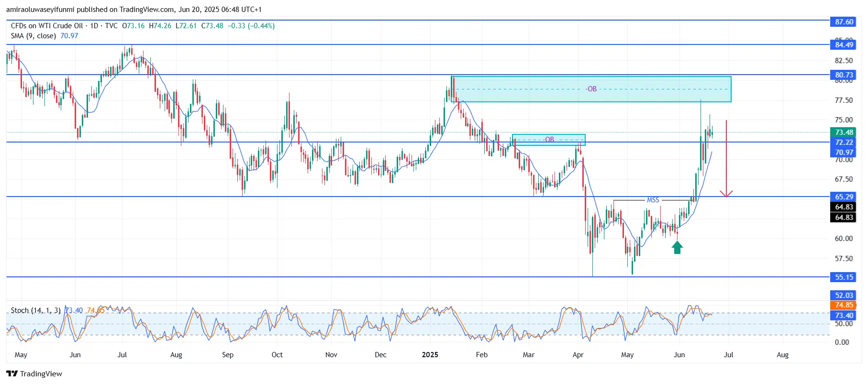Open the Stoch (14, 1, 3) indicator legend
Image resolution: width=868 pixels, height=384 pixels.
tap(36, 310)
